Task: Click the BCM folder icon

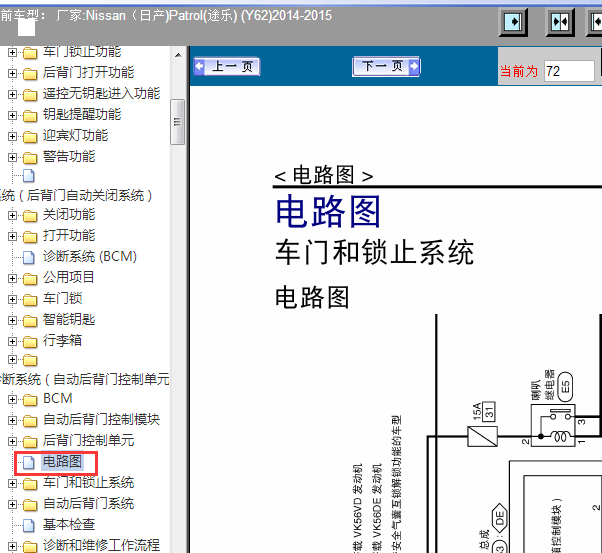Action: point(30,400)
